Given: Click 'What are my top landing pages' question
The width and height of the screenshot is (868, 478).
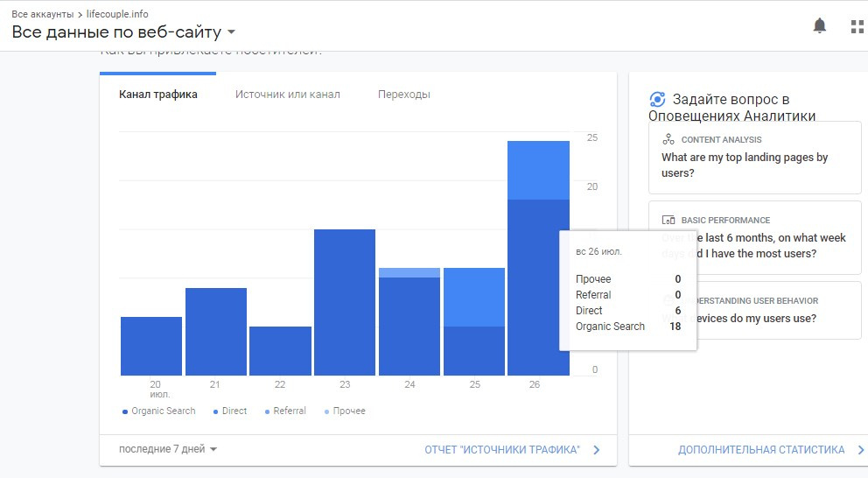Looking at the screenshot, I should pos(745,165).
